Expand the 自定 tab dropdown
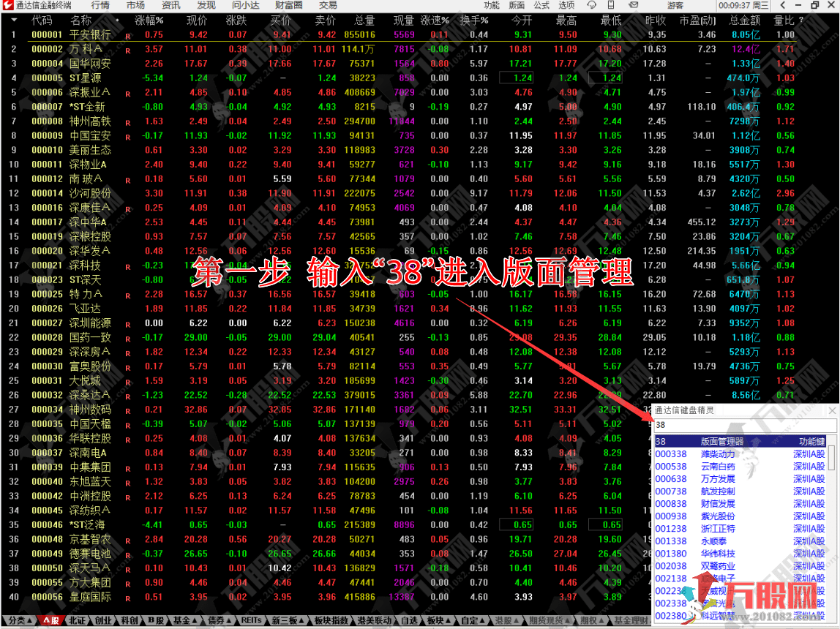The width and height of the screenshot is (840, 629). (x=481, y=620)
